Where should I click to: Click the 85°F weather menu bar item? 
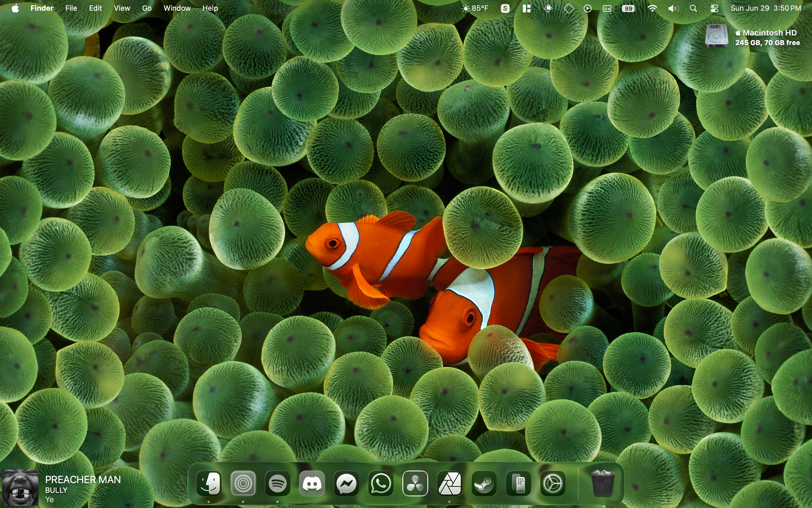click(475, 8)
